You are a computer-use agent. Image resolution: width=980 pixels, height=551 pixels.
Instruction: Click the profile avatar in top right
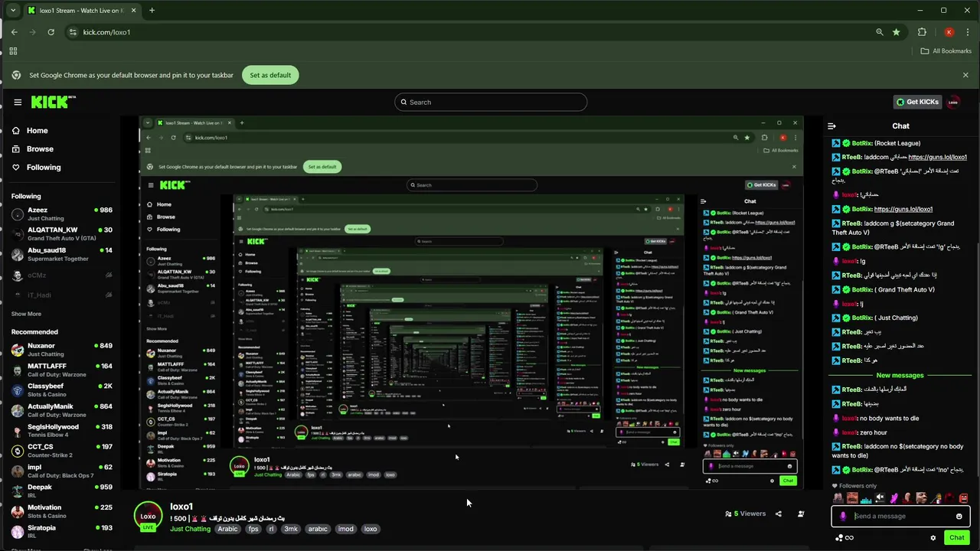pyautogui.click(x=953, y=102)
